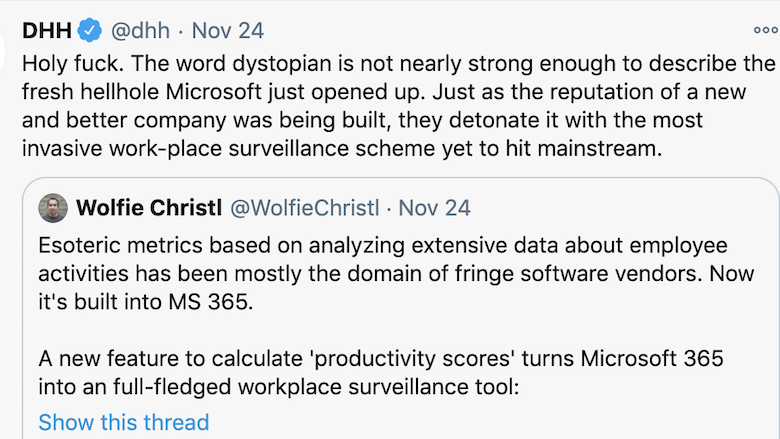Open the three-dot more options menu
Screen dimensions: 780x439
(765, 30)
